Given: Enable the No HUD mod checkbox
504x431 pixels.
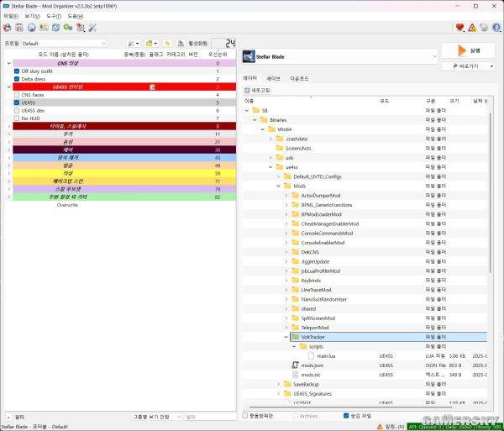Looking at the screenshot, I should (17, 118).
